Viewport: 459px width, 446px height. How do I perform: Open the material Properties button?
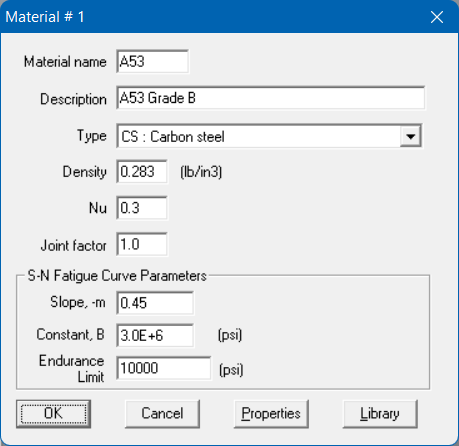click(x=271, y=414)
